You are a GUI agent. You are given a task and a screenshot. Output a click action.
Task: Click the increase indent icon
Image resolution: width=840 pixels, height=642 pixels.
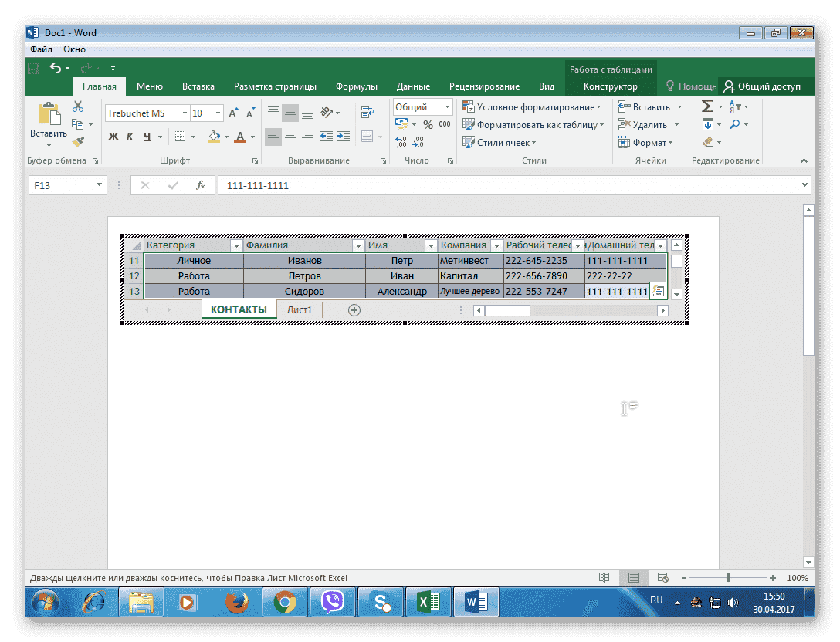click(342, 137)
